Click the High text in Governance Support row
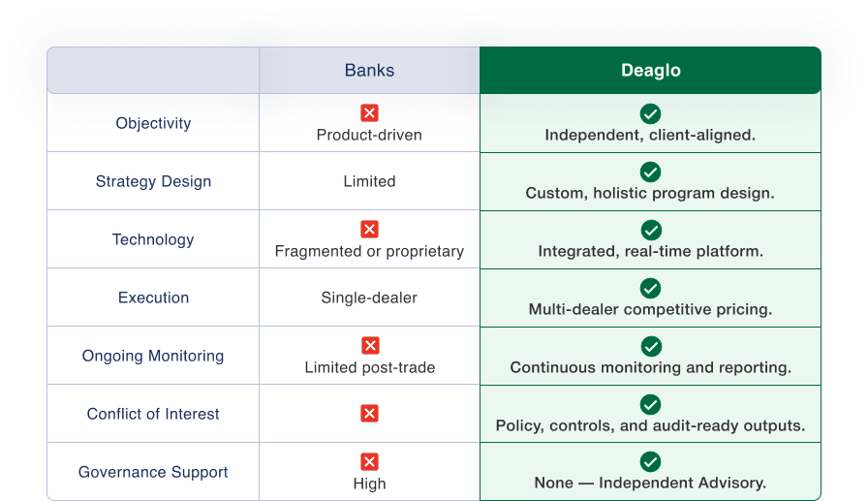 click(x=369, y=484)
